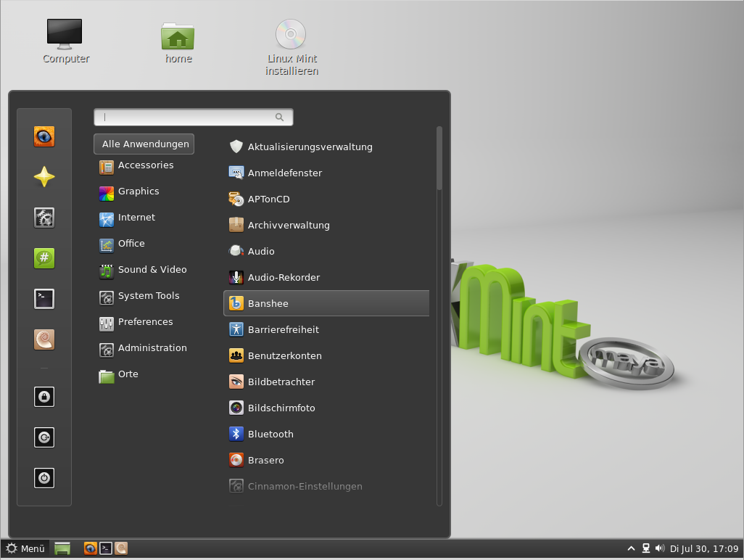Click the application list scrollbar
Viewport: 744px width, 560px height.
pyautogui.click(x=439, y=158)
